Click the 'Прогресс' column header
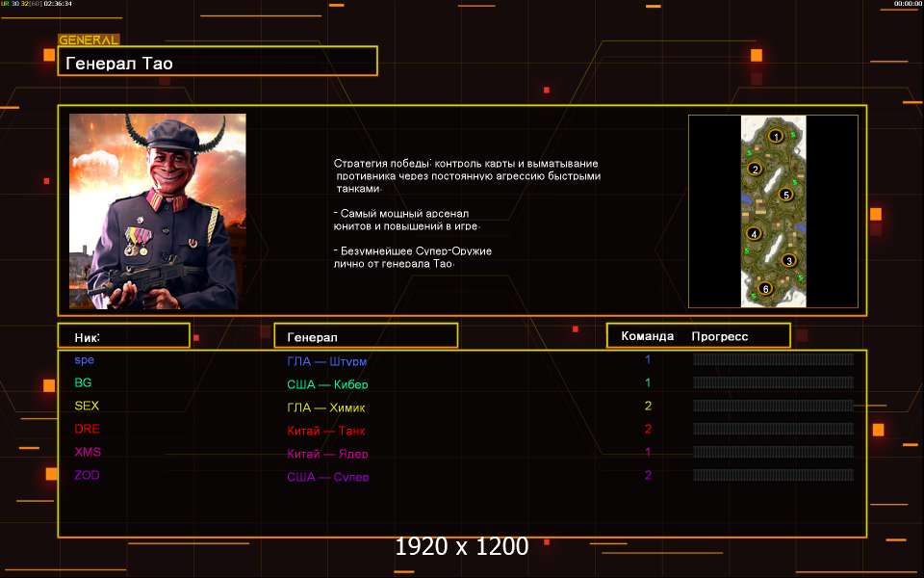Image resolution: width=924 pixels, height=578 pixels. (720, 336)
